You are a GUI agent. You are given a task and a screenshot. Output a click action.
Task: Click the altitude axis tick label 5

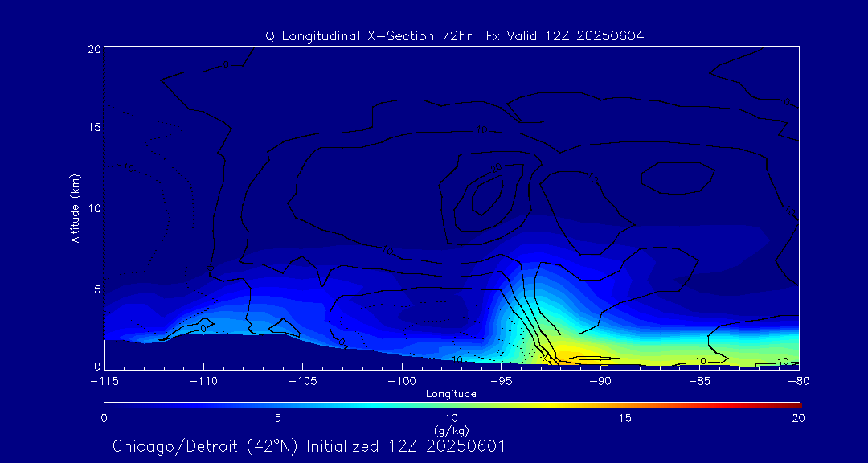[x=97, y=289]
